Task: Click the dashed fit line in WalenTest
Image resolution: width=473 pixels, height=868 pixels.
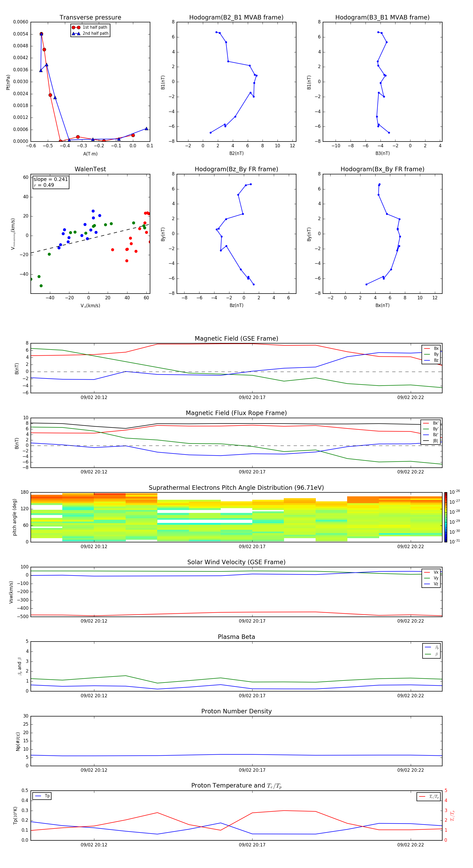Action: click(90, 239)
